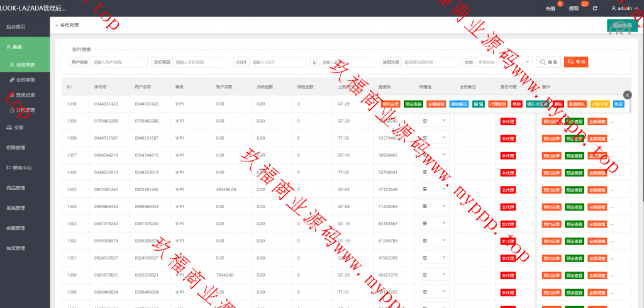Select 会员列表 in the sidebar
Image resolution: width=644 pixels, height=308 pixels.
[25, 64]
